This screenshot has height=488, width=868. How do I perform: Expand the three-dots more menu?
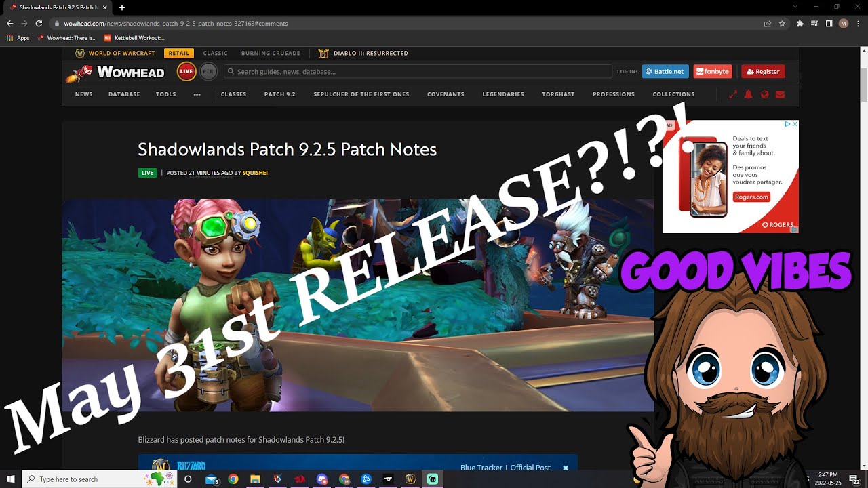click(x=197, y=94)
